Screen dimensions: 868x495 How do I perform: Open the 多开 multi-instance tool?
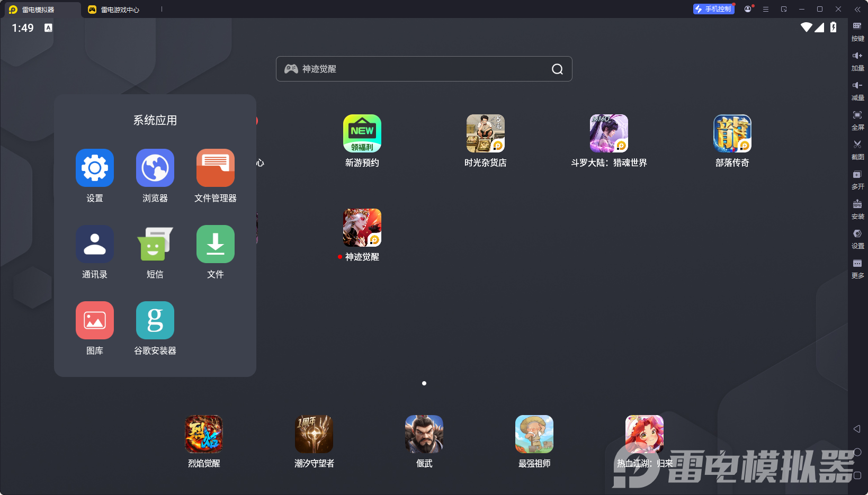857,180
